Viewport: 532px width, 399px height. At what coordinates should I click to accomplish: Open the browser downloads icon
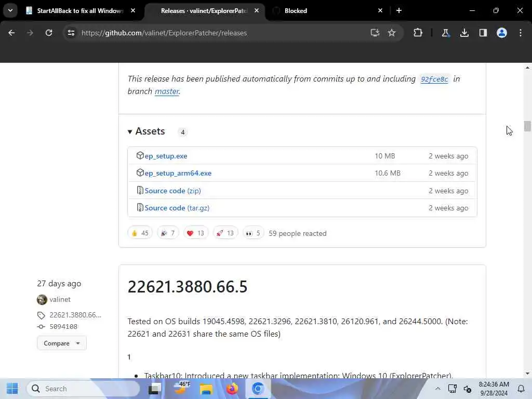tap(464, 33)
